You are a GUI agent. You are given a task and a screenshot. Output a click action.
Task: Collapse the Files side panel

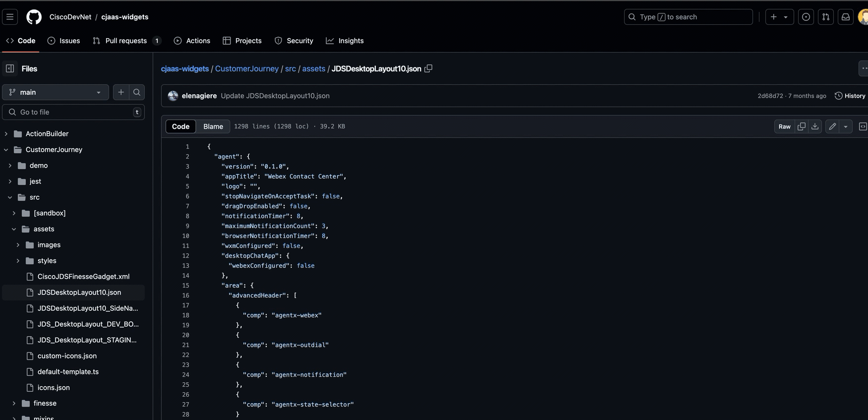point(10,68)
